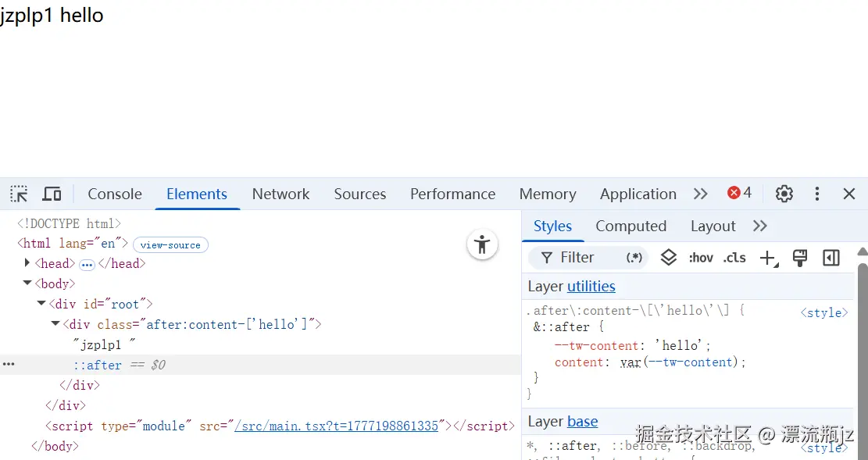This screenshot has height=460, width=868.
Task: Close the DevTools panel
Action: click(849, 194)
